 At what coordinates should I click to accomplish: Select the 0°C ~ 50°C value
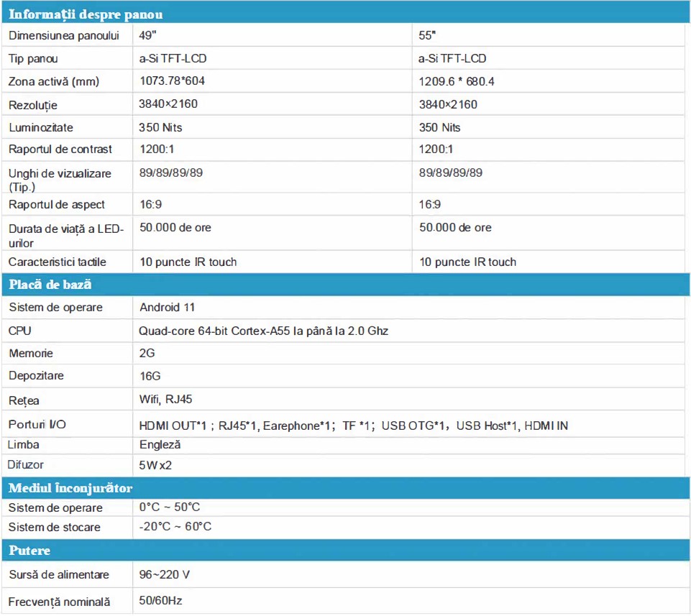(170, 507)
